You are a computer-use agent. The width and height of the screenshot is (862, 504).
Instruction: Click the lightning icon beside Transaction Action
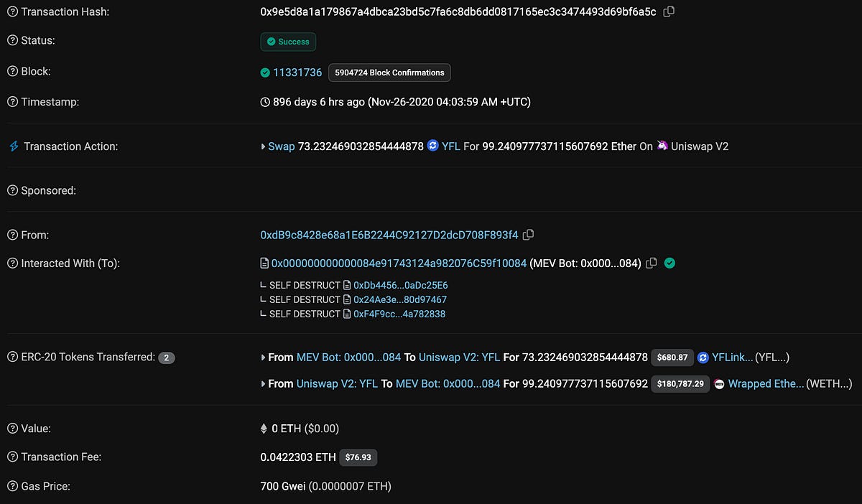pos(13,146)
